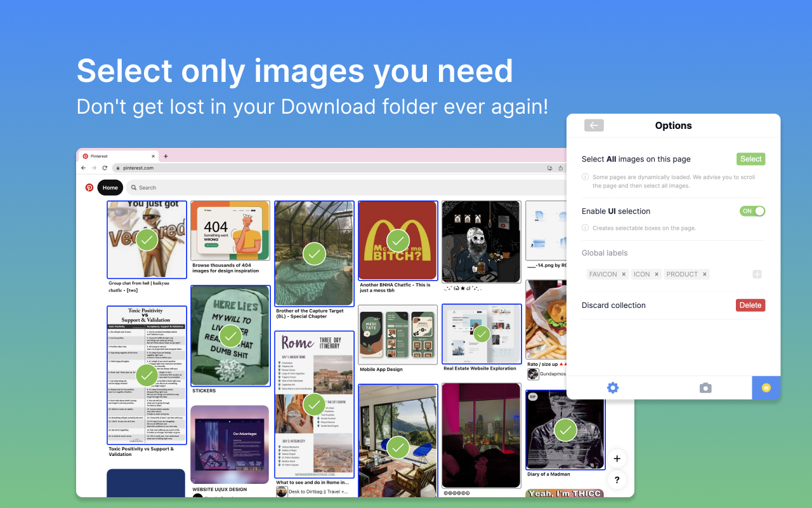Viewport: 812px width, 508px height.
Task: Go back using the Options arrow button
Action: coord(594,126)
